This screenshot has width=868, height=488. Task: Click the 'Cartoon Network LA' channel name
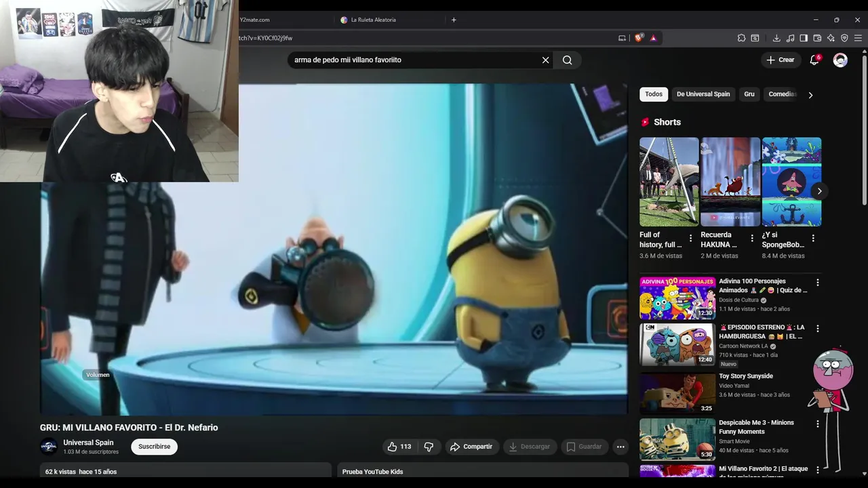[743, 346]
